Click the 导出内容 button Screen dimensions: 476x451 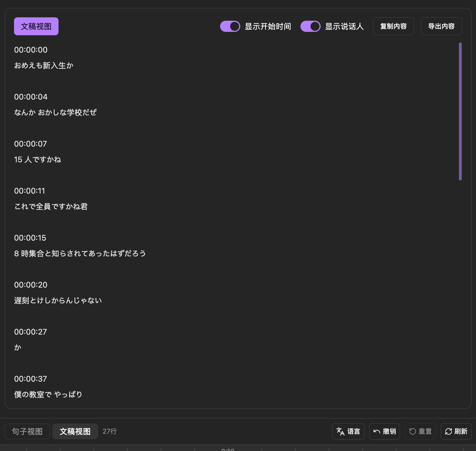click(x=442, y=26)
